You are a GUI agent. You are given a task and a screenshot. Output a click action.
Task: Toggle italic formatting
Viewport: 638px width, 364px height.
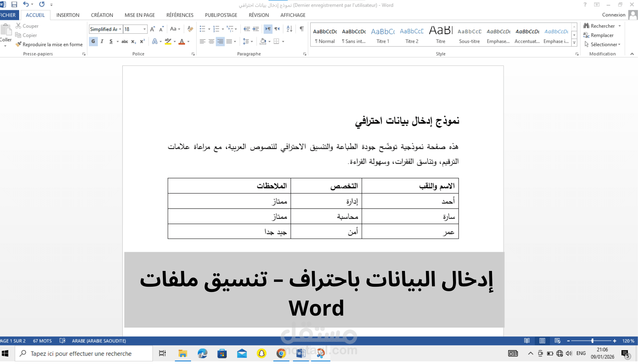102,42
